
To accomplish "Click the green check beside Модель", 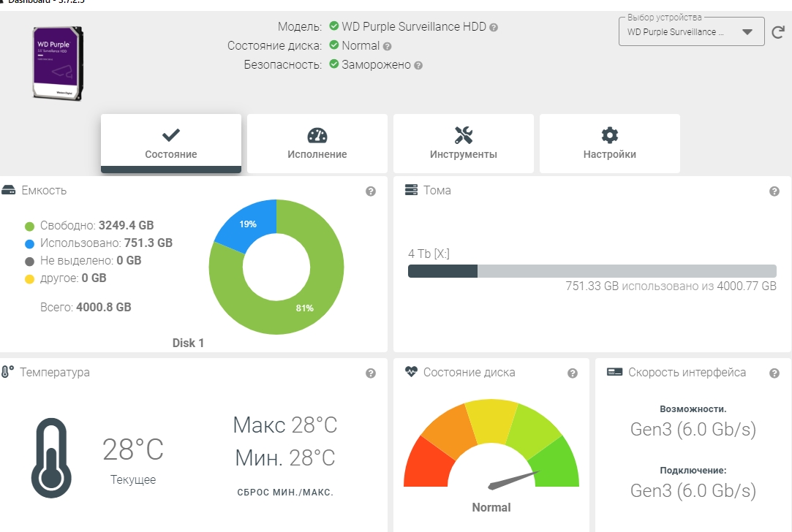I will (x=334, y=26).
